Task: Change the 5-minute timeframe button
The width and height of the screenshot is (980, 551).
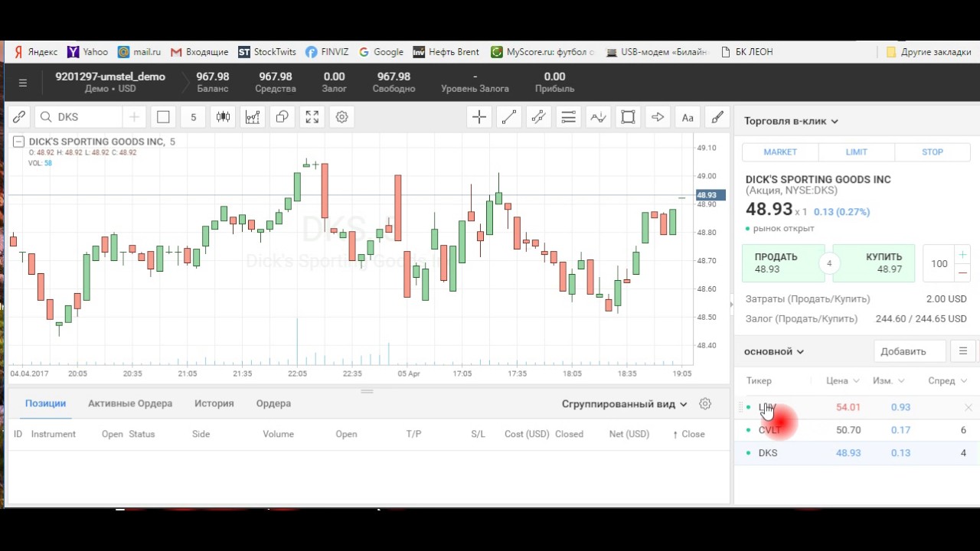Action: pos(193,117)
